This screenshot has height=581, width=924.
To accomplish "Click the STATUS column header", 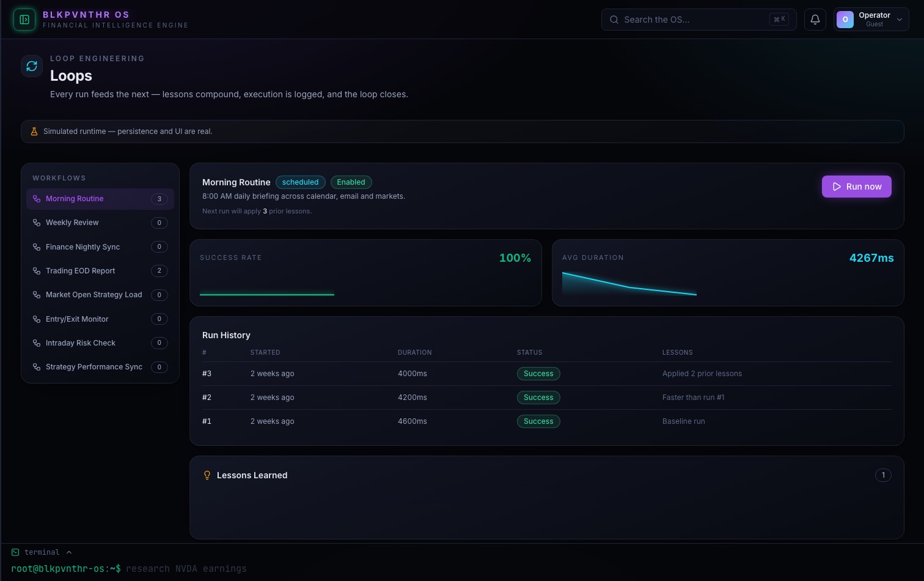I will (530, 353).
